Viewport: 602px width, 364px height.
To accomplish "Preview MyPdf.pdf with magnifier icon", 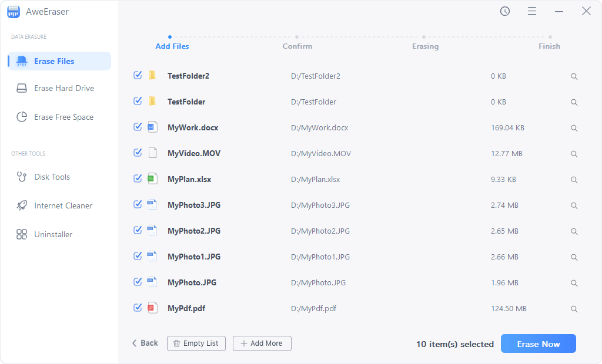I will click(574, 309).
